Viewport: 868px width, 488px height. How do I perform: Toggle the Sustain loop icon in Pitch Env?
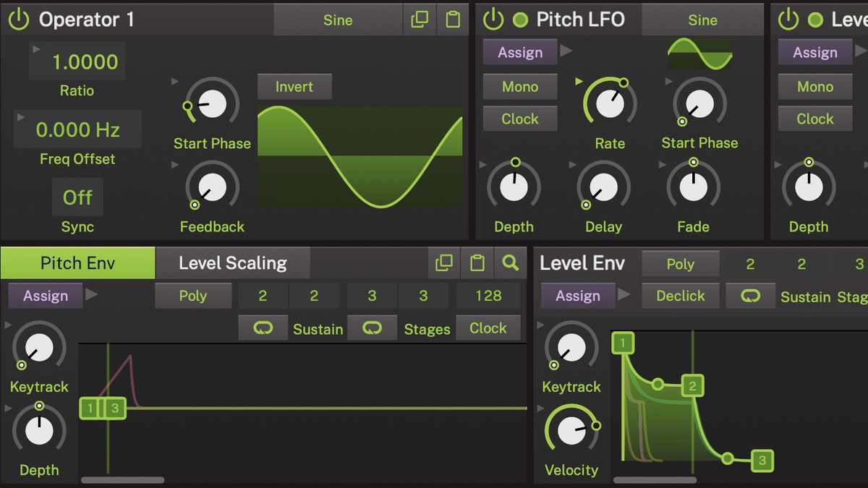point(263,328)
